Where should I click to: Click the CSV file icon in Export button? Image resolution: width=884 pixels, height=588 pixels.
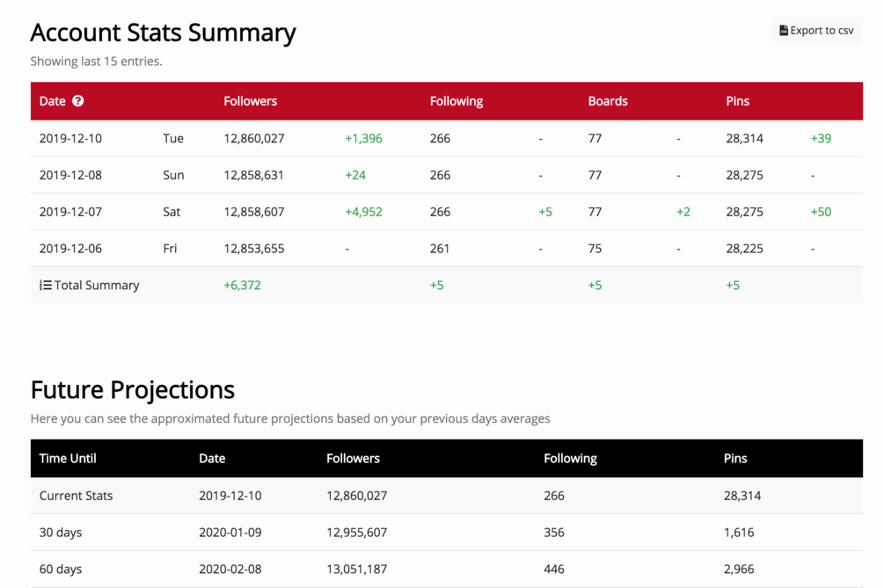point(783,31)
